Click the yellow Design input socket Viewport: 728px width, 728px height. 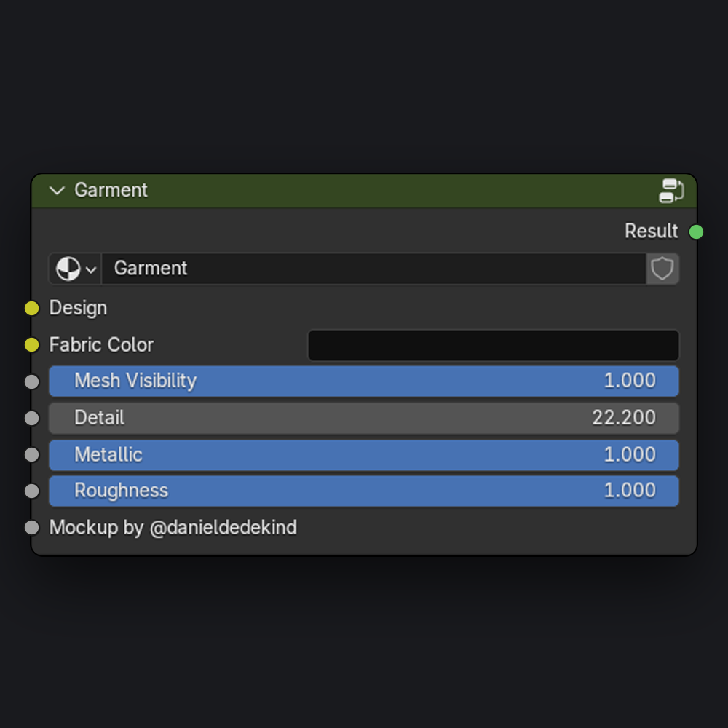pos(31,309)
